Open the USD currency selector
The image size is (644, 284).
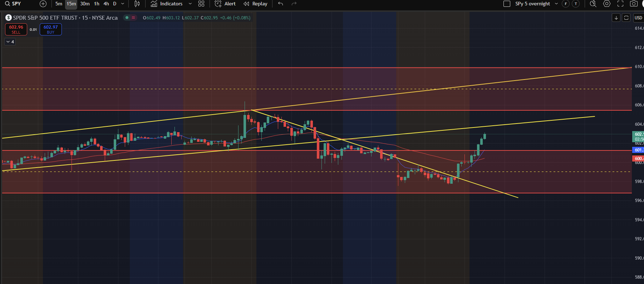[638, 18]
